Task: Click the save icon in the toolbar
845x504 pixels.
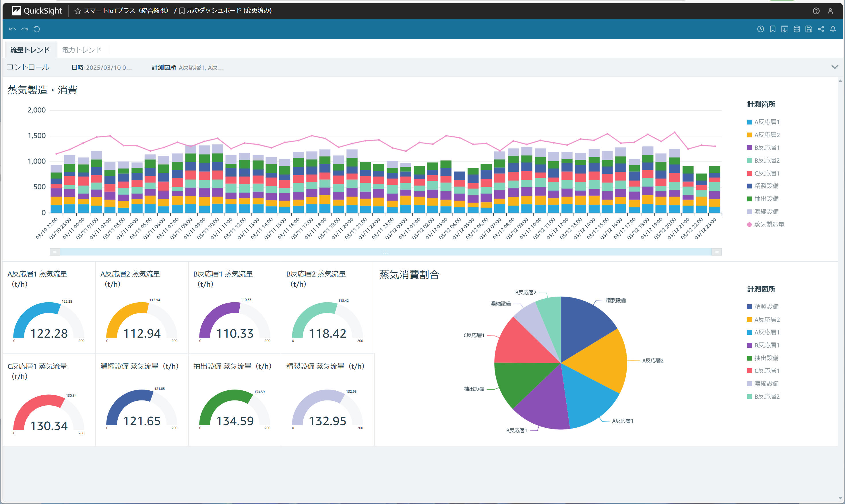Action: (809, 29)
